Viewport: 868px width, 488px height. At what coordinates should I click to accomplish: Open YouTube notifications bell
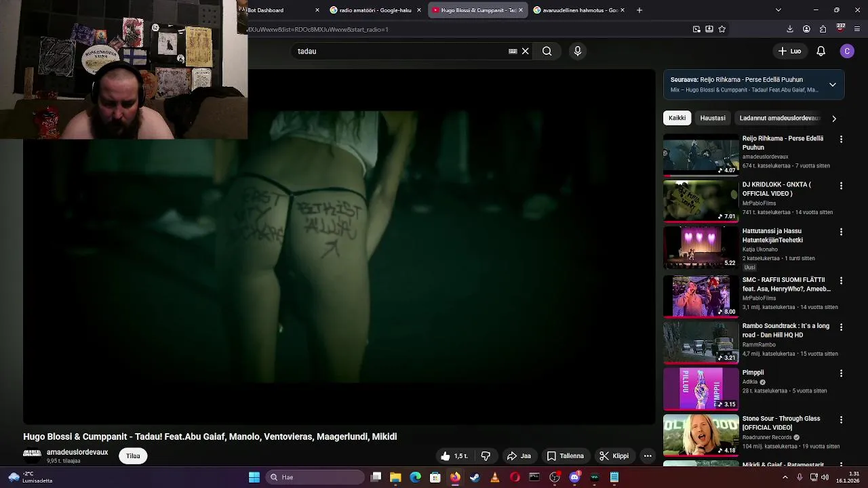821,51
